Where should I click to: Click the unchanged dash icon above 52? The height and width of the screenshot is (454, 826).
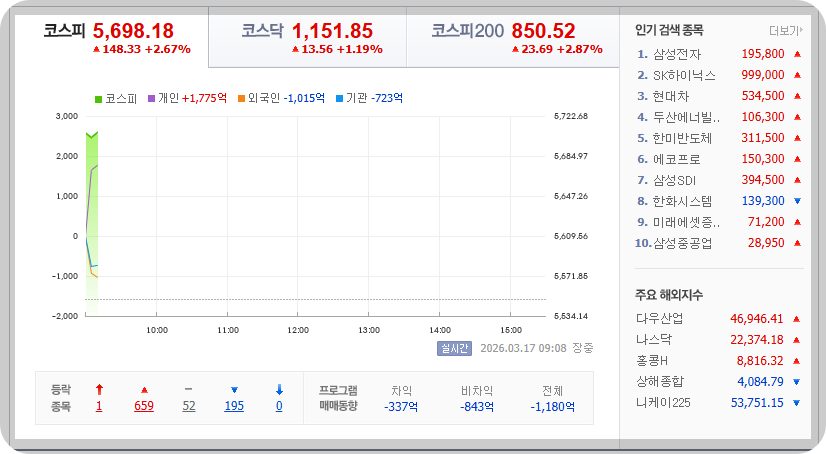pyautogui.click(x=189, y=389)
